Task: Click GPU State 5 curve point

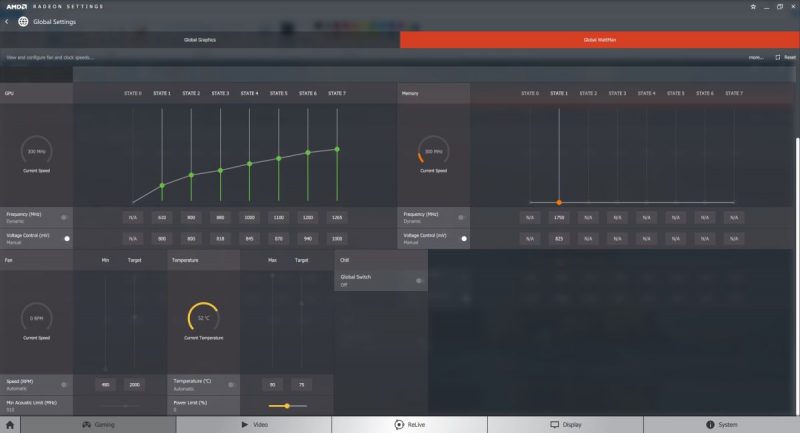Action: pos(279,158)
